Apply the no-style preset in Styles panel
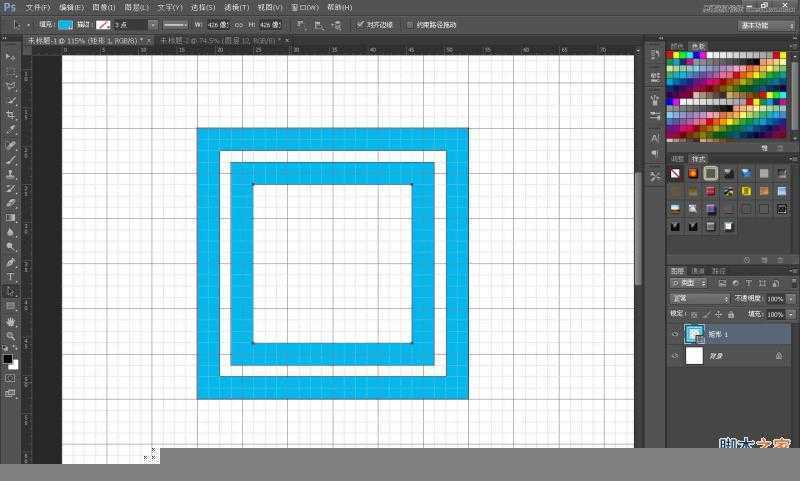 pyautogui.click(x=675, y=173)
